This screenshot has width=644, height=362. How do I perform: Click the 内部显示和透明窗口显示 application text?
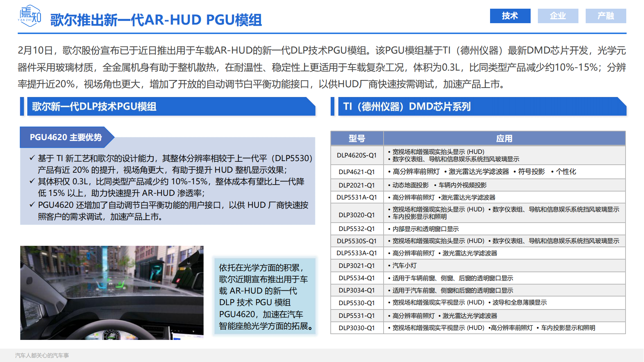coord(426,229)
